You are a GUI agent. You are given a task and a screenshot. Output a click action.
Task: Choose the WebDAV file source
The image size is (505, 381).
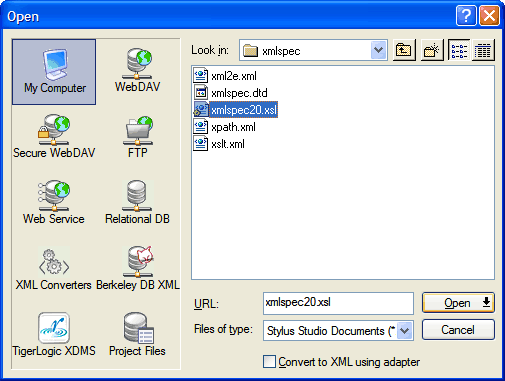pos(138,71)
